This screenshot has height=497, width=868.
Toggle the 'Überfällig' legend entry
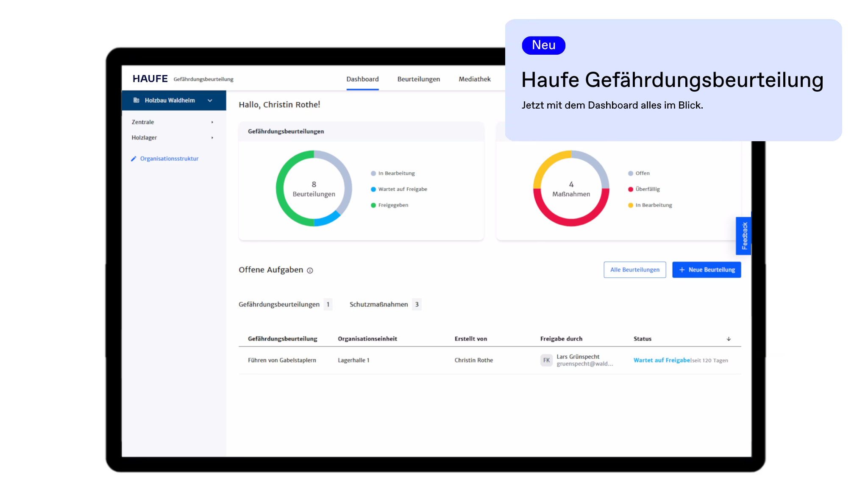tap(647, 189)
